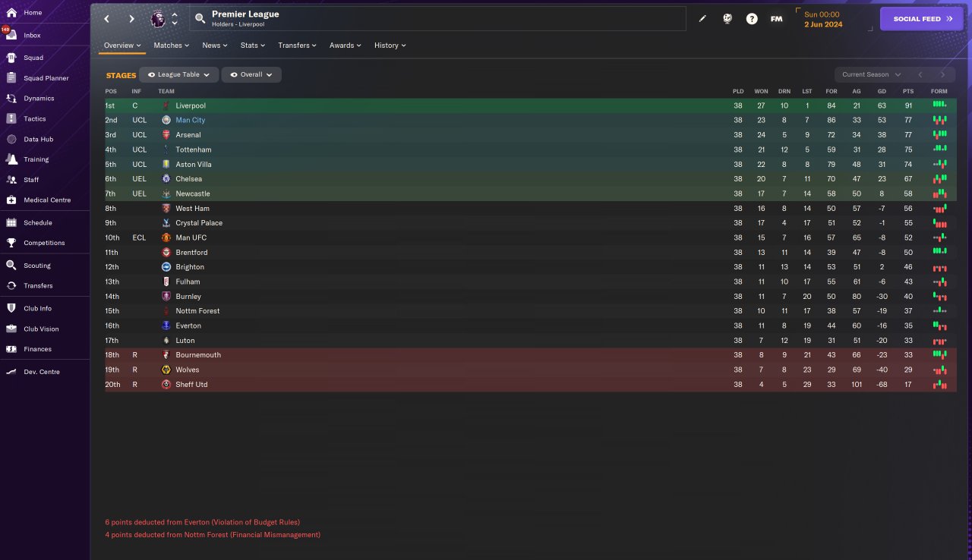
Task: Open the Inbox from the sidebar
Action: coord(11,36)
